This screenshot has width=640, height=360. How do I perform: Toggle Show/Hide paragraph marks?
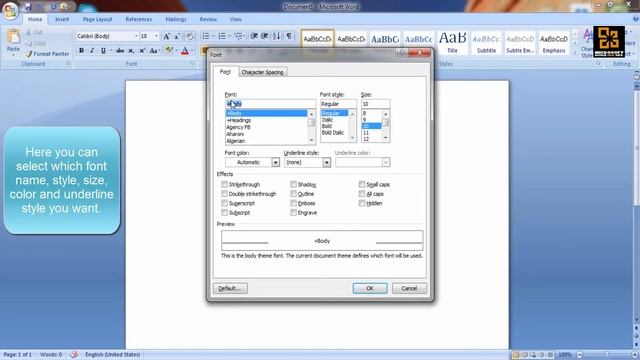289,36
